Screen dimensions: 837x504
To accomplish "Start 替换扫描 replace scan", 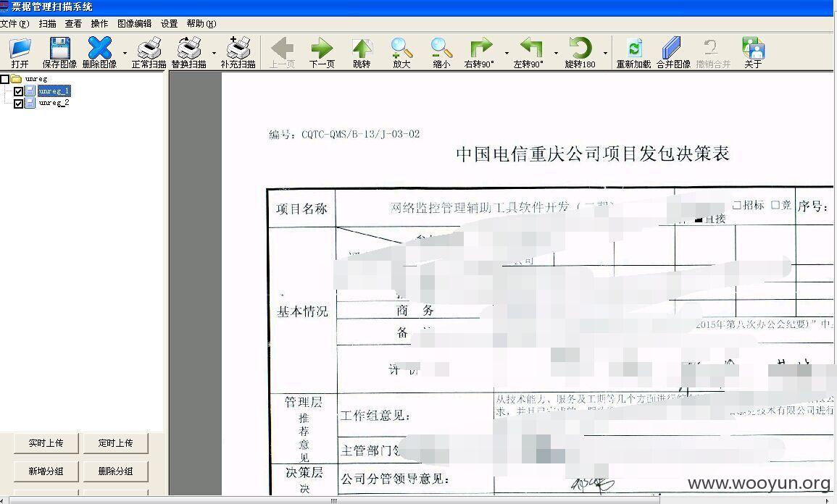I will (x=189, y=52).
